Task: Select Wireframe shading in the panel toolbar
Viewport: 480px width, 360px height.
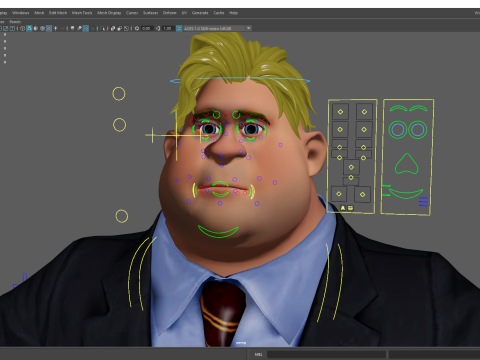Action: (22, 28)
